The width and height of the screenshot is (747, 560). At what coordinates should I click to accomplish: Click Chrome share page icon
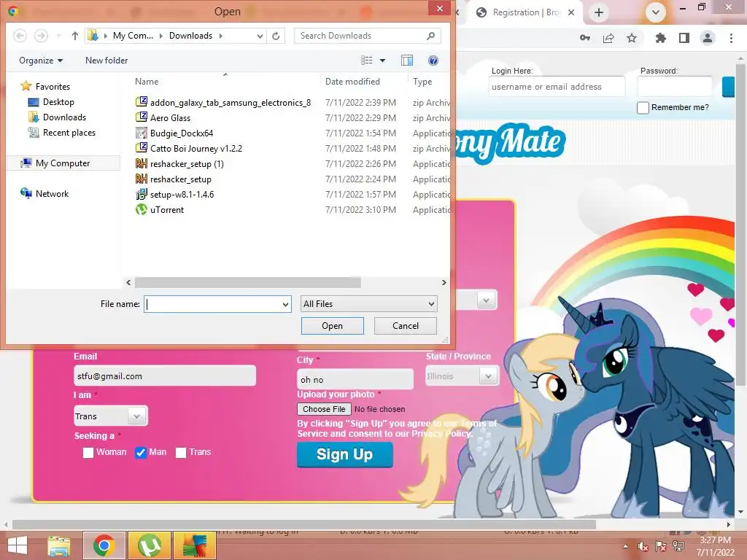click(x=608, y=38)
